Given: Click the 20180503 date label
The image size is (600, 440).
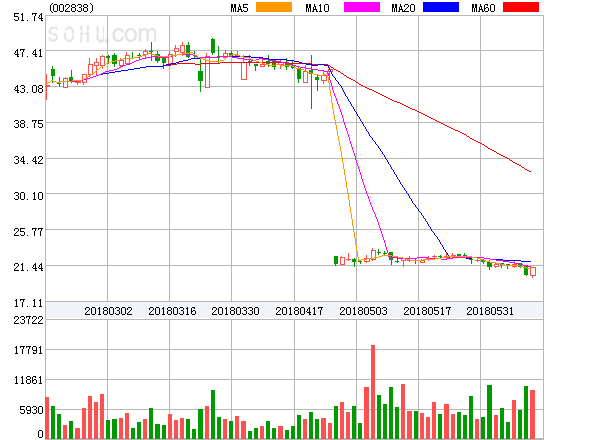Looking at the screenshot, I should pos(363,311).
